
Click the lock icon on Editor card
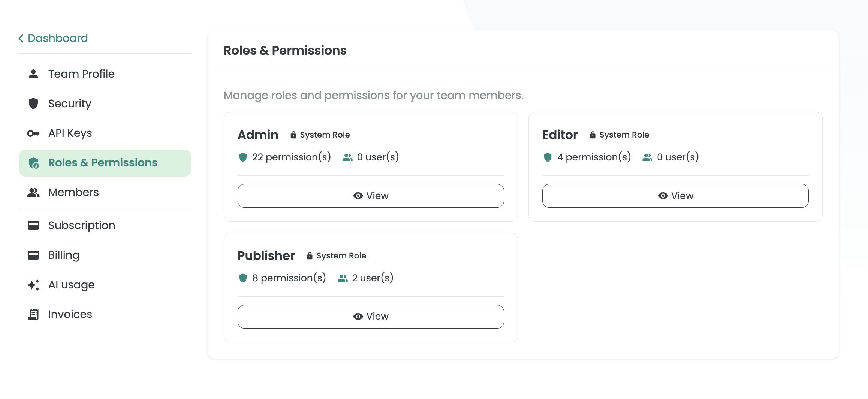pyautogui.click(x=593, y=135)
